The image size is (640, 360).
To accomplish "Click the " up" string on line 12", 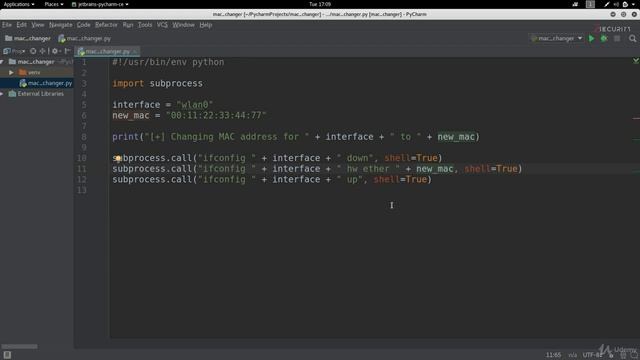I will coord(350,179).
